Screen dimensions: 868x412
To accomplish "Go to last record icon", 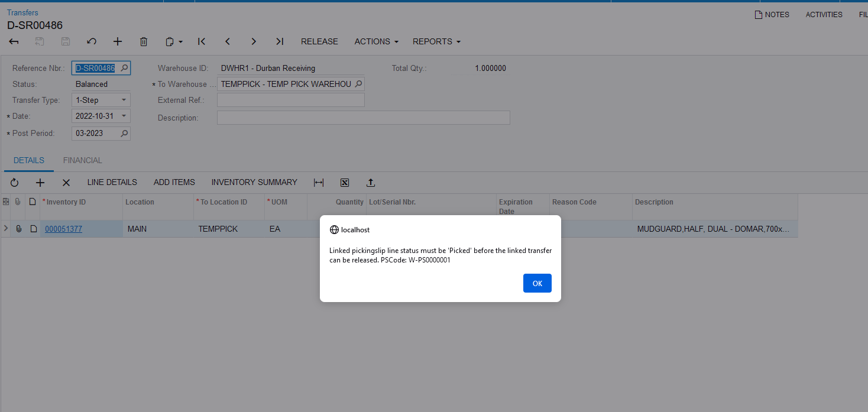I will [280, 41].
